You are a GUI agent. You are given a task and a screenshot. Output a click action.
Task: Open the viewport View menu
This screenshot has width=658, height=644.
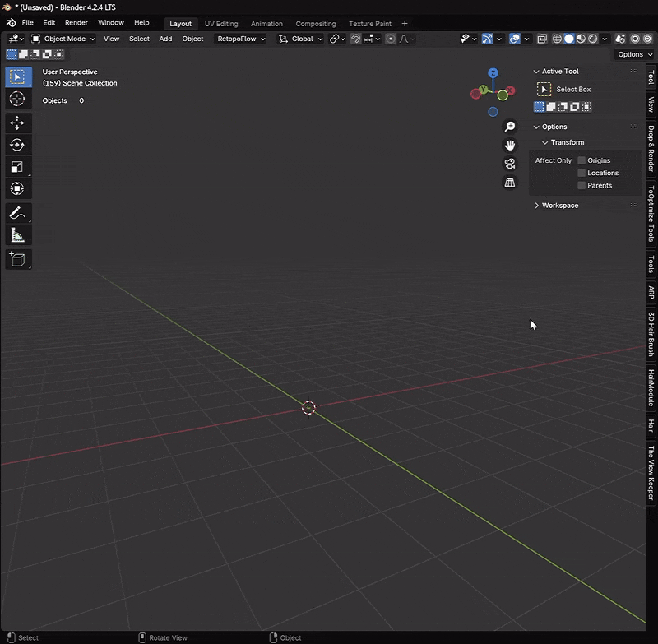pyautogui.click(x=111, y=39)
